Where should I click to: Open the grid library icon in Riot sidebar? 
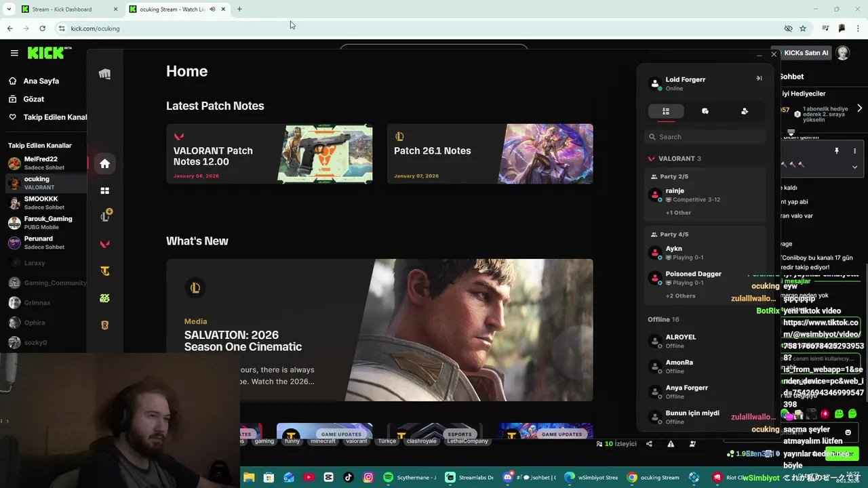[x=104, y=191]
